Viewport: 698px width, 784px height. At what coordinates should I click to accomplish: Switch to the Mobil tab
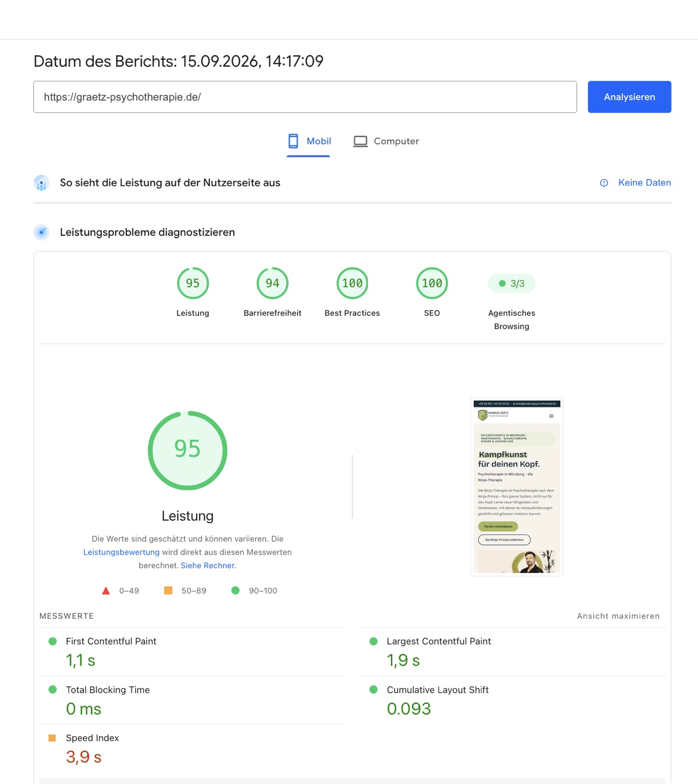[x=309, y=142]
